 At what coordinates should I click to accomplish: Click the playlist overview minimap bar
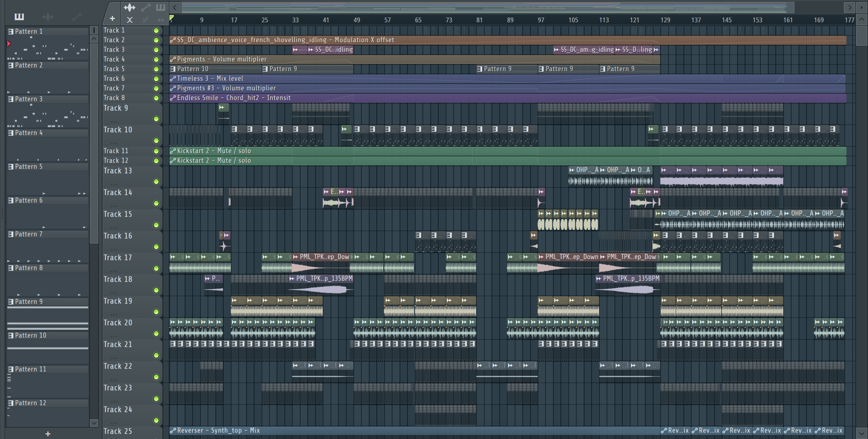click(x=488, y=7)
